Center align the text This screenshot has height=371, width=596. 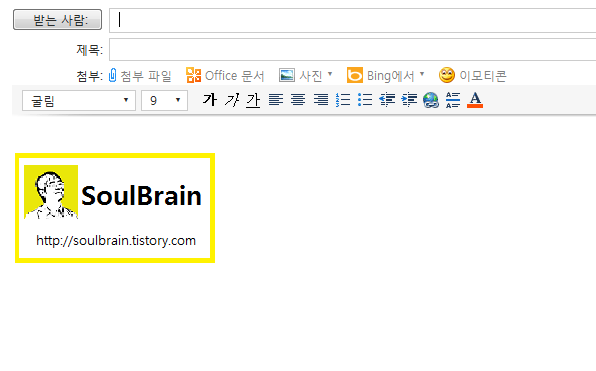point(298,100)
